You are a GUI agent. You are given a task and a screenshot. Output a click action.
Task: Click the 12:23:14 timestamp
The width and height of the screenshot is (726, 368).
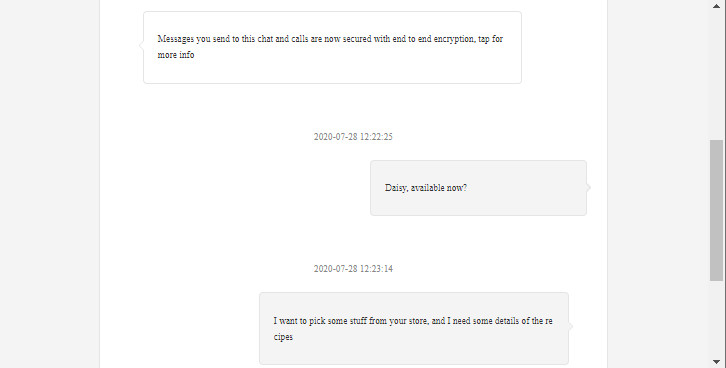pyautogui.click(x=353, y=268)
